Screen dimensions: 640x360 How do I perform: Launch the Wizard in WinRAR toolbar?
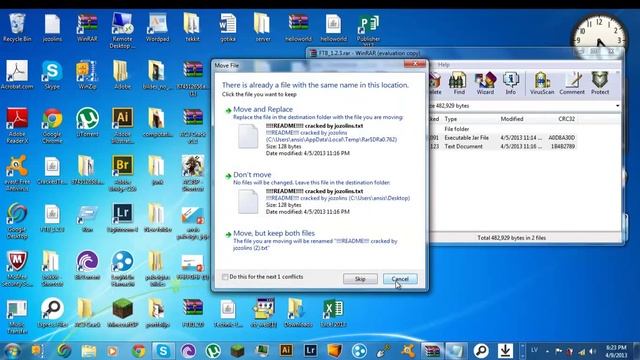point(485,83)
